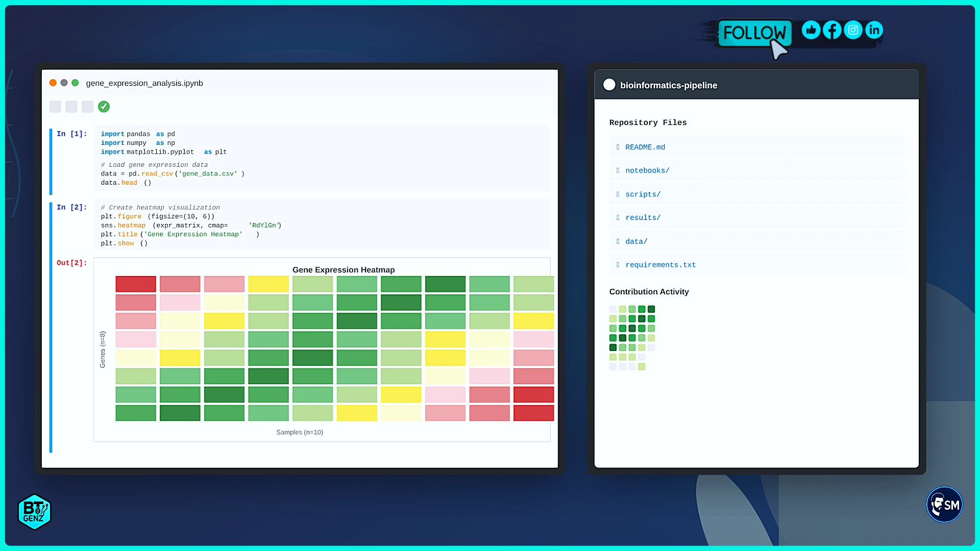Select the first gray toolbar square in the notebook
Screen dimensions: 980x551
point(55,107)
